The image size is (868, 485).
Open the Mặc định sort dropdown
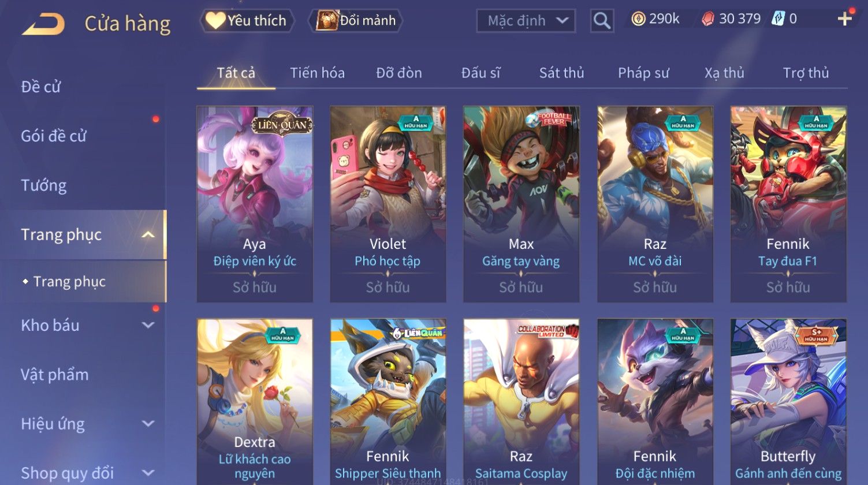coord(526,21)
